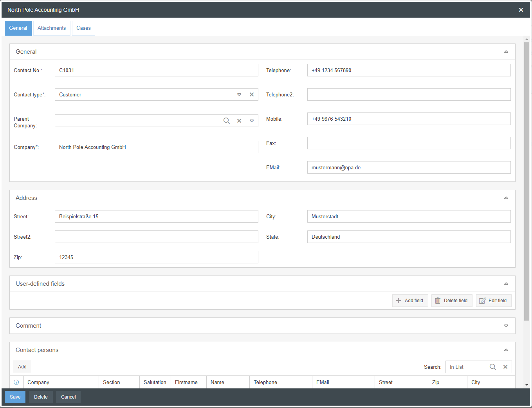Click the Zip input field

(157, 257)
